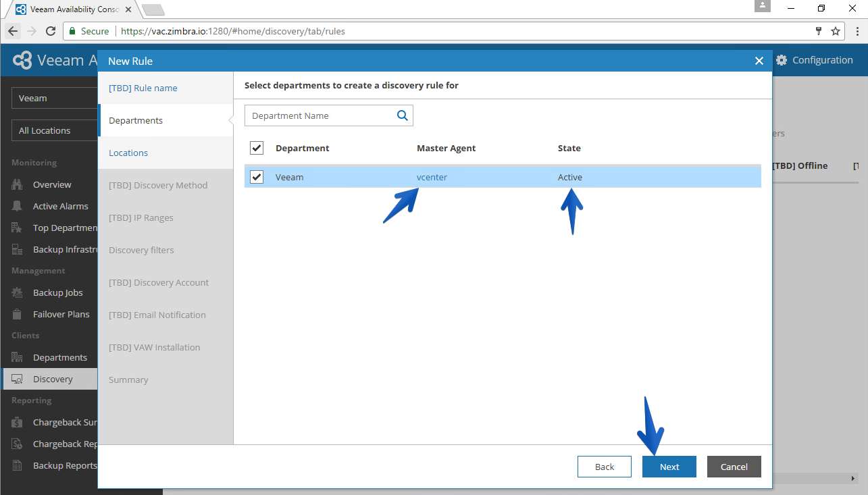Viewport: 868px width, 495px height.
Task: Select VAW Installation wizard step
Action: click(165, 347)
